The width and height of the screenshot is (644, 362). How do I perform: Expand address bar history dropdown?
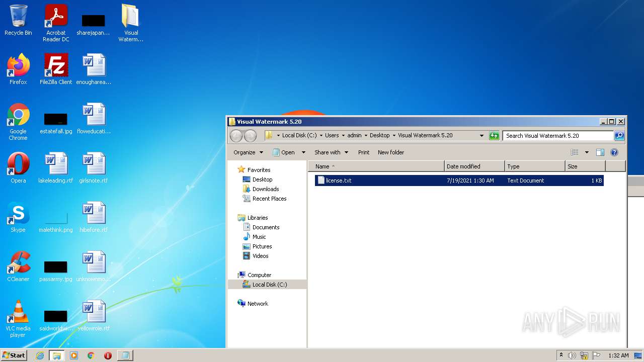481,136
